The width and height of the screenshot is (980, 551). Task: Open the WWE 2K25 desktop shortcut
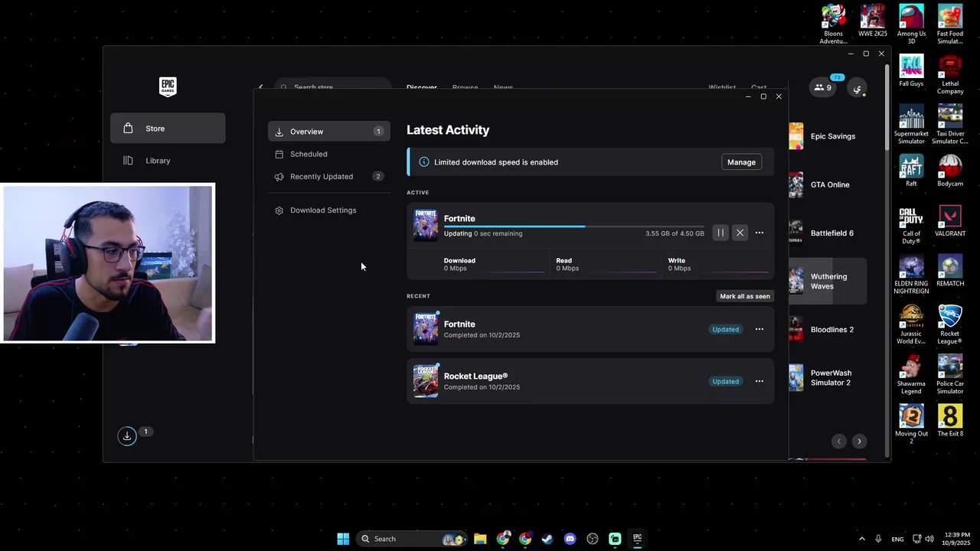(x=873, y=21)
